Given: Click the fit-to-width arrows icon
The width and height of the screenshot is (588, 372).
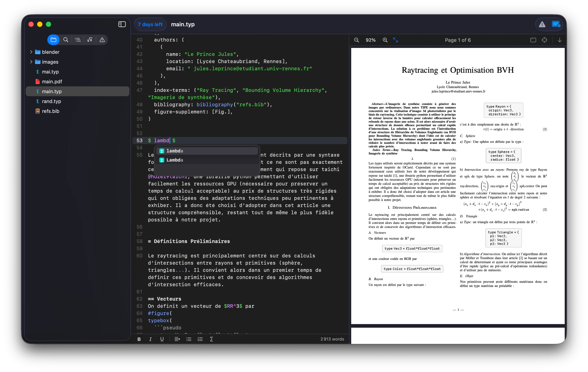Looking at the screenshot, I should (x=396, y=40).
